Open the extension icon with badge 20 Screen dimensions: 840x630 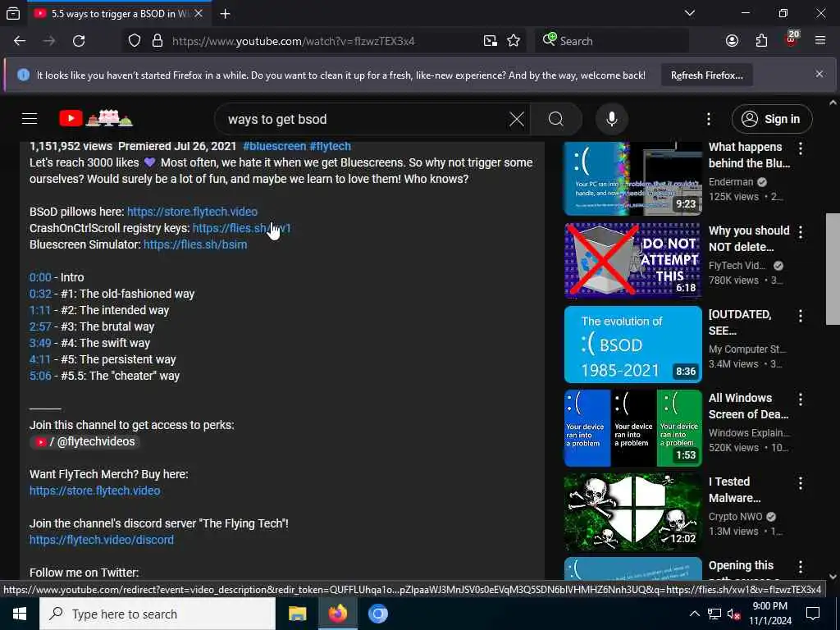coord(792,39)
